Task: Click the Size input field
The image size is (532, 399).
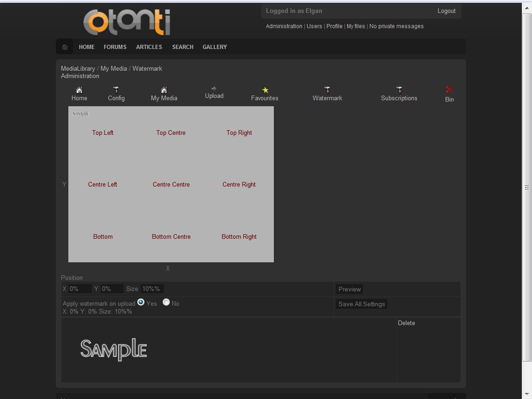Action: 152,289
